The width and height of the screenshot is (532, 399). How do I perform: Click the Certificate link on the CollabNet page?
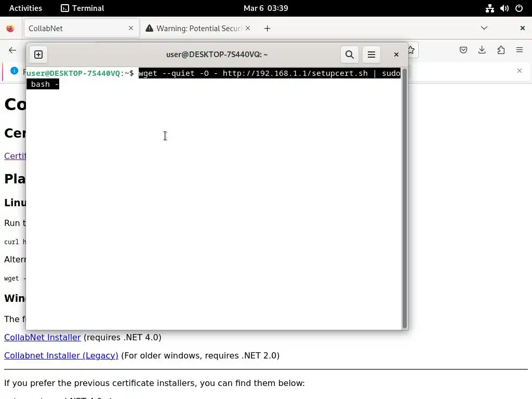point(15,156)
